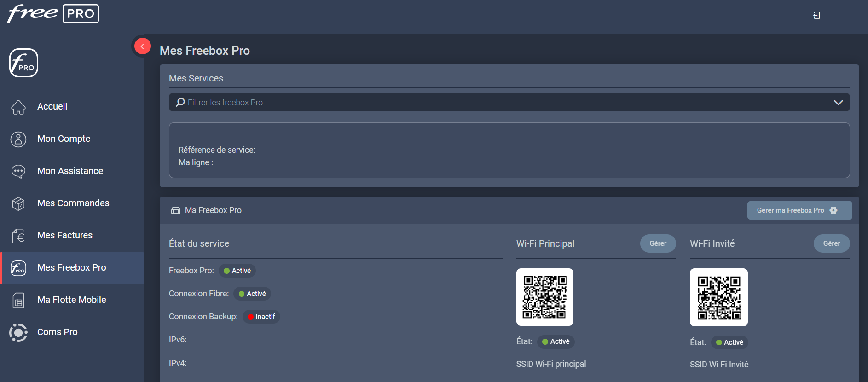Click the Mes Services heading
868x382 pixels.
[x=196, y=78]
